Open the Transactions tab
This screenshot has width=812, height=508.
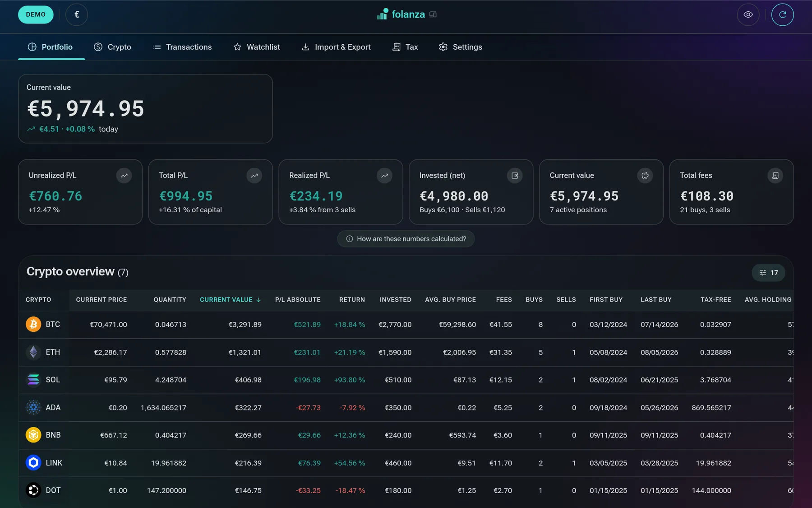pos(182,47)
